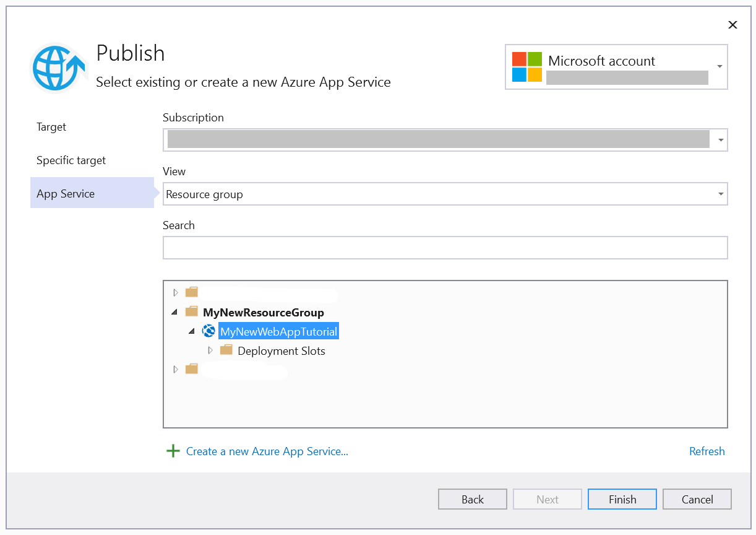Click the Publish globe icon

tap(58, 66)
